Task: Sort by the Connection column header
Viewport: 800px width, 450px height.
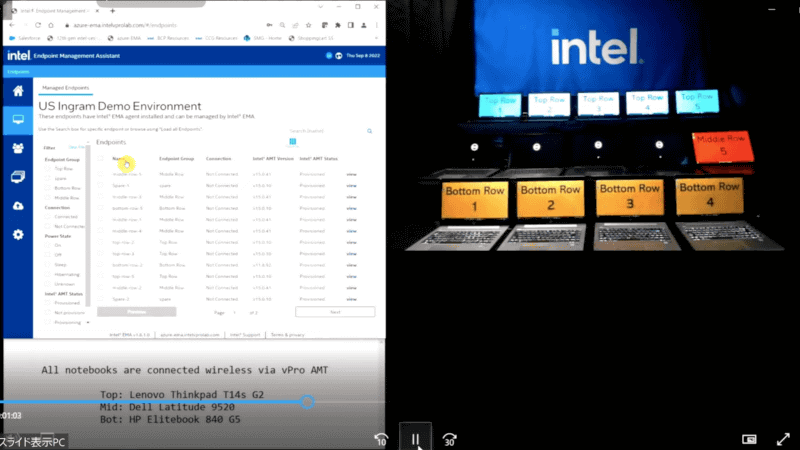Action: tap(218, 159)
